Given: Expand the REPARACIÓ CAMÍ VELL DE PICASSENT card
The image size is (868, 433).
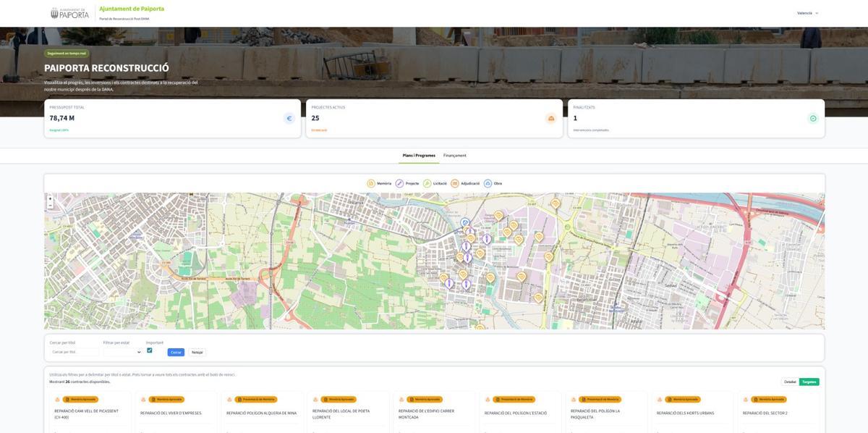Looking at the screenshot, I should tap(88, 413).
